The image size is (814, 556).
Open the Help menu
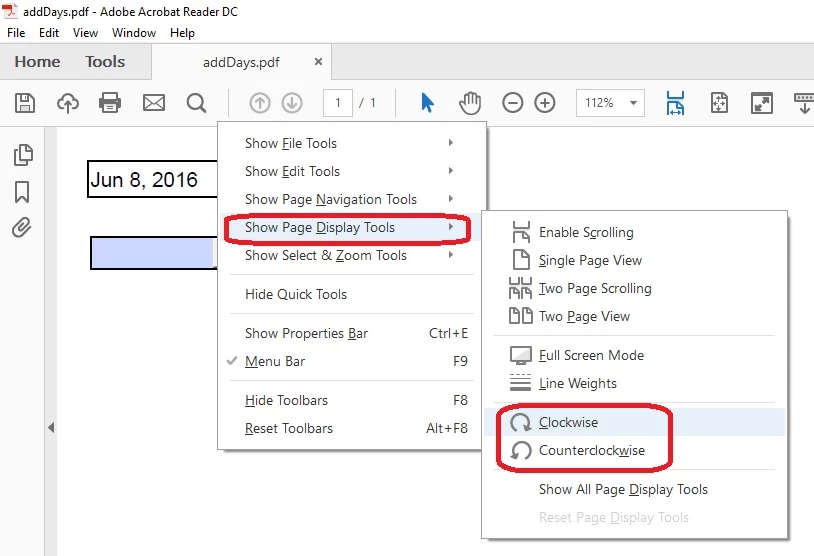182,33
